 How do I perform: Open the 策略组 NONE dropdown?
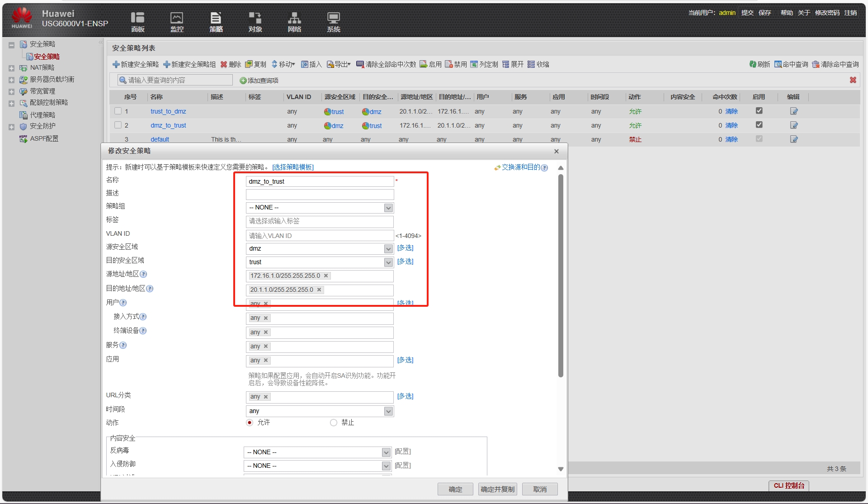(388, 208)
